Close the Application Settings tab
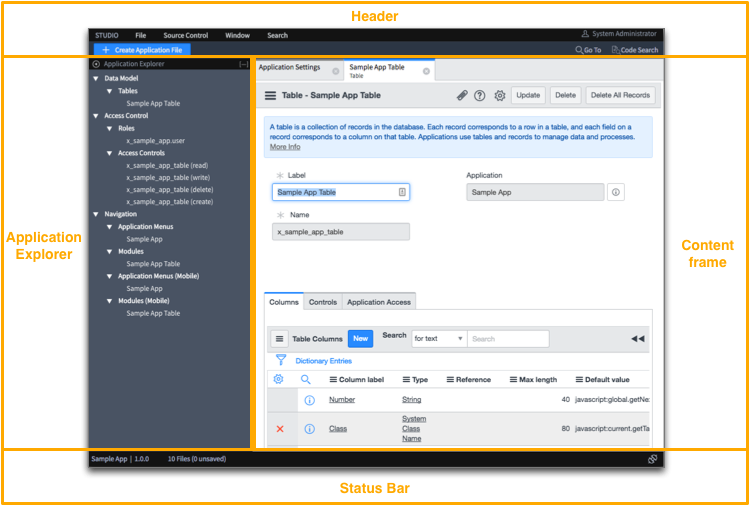Viewport: 749px width, 505px height. click(x=335, y=71)
